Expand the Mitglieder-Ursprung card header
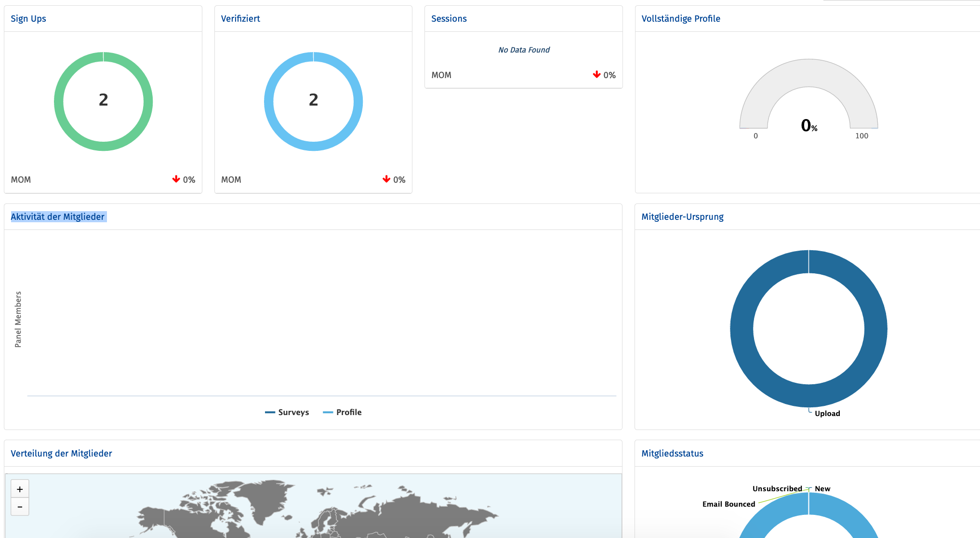The image size is (980, 538). pos(682,216)
